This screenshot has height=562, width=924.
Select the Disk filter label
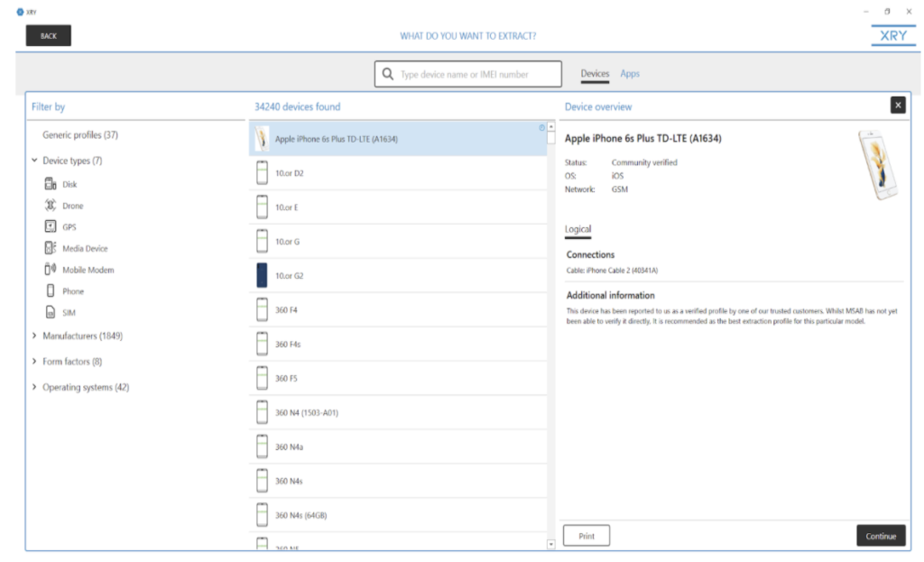coord(69,184)
